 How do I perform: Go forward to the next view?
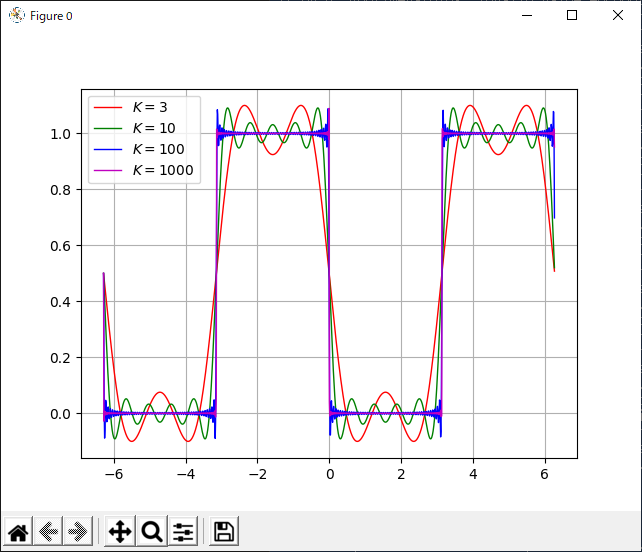77,531
